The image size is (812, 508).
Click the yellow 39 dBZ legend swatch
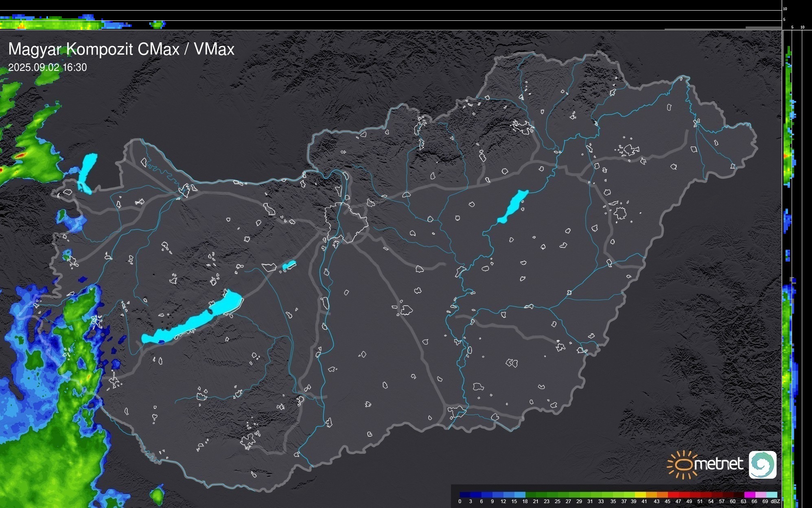640,495
